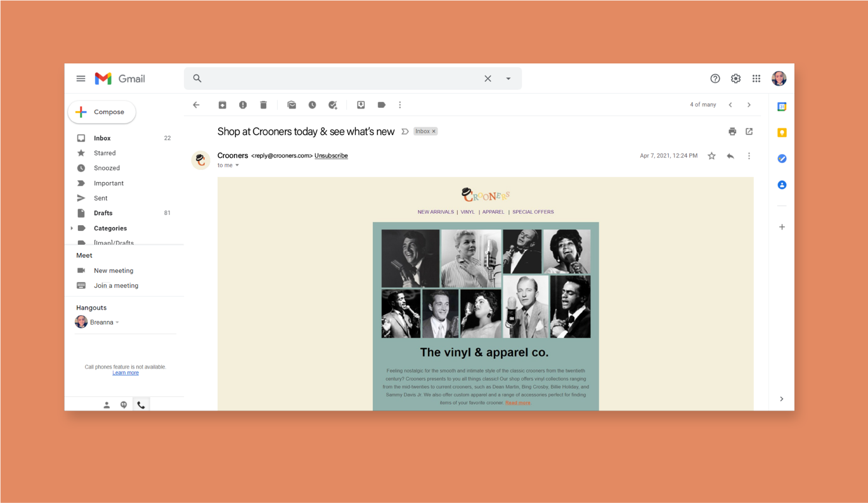868x503 pixels.
Task: Open Hangouts conversations icon
Action: coord(124,405)
